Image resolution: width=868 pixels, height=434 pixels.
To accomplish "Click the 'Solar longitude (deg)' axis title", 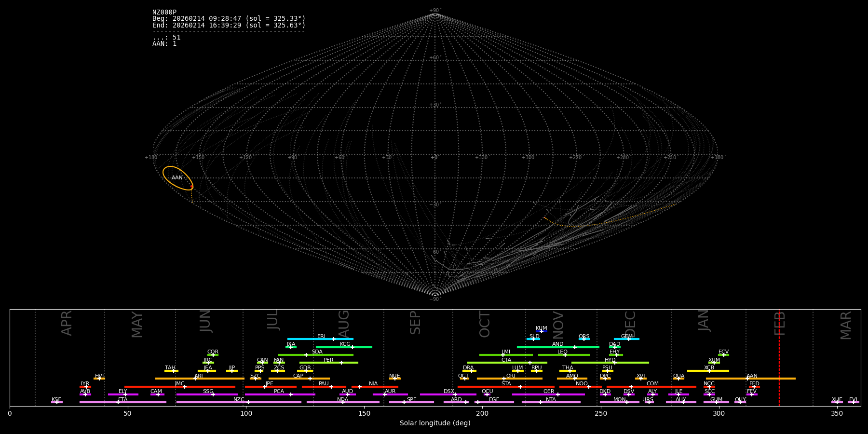I will 435,423.
